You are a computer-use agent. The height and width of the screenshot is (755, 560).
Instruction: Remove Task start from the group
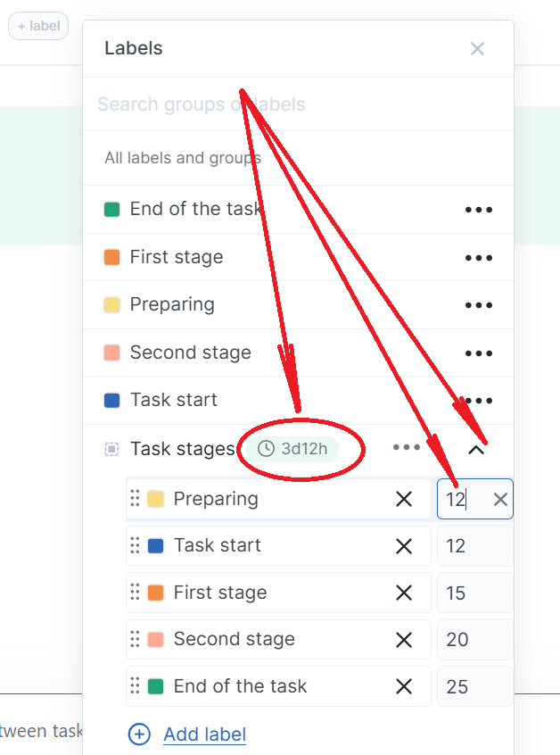click(x=404, y=546)
